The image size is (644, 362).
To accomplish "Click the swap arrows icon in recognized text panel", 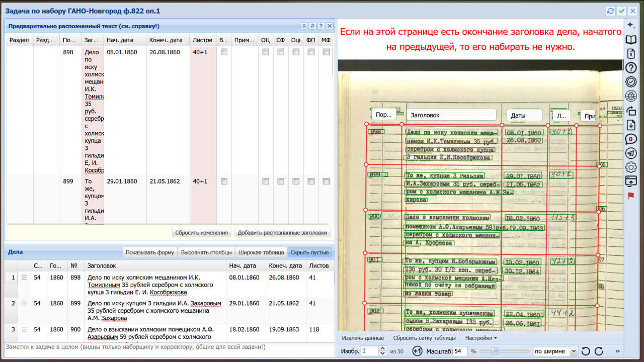I will 312,26.
